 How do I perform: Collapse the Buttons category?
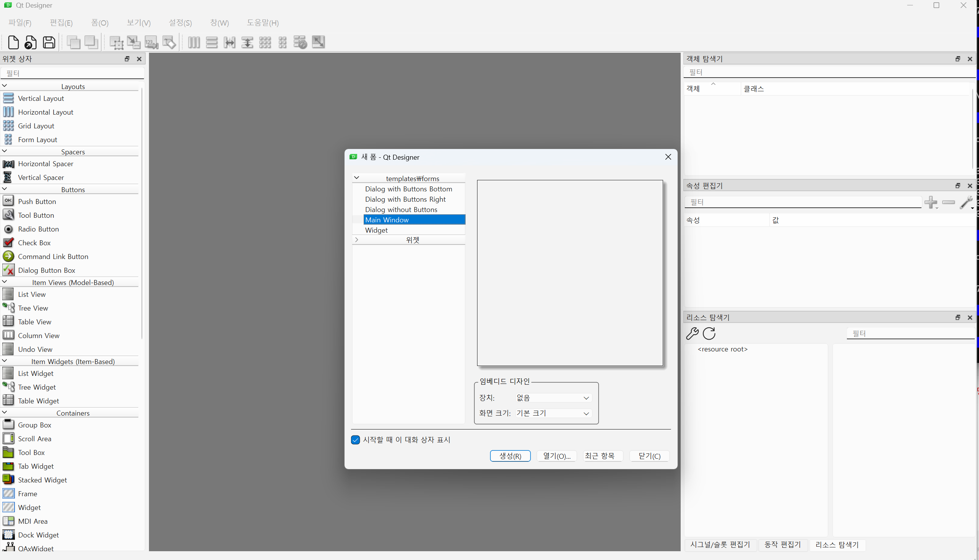click(x=5, y=188)
